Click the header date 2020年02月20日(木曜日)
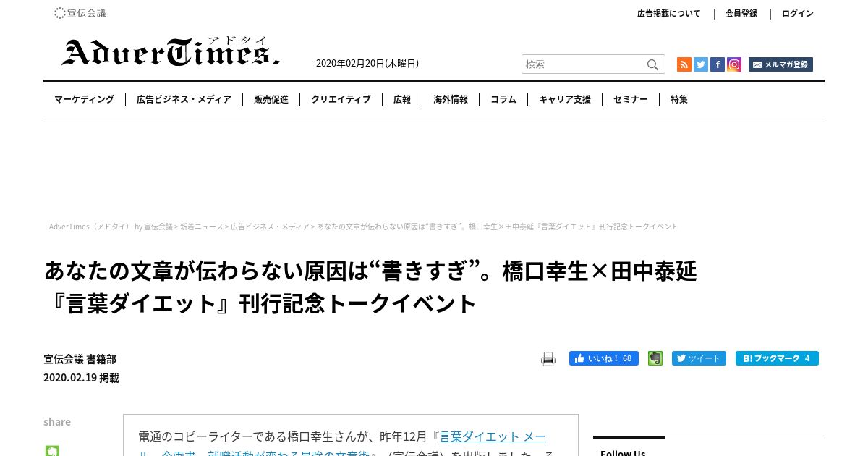The height and width of the screenshot is (456, 868). point(367,63)
